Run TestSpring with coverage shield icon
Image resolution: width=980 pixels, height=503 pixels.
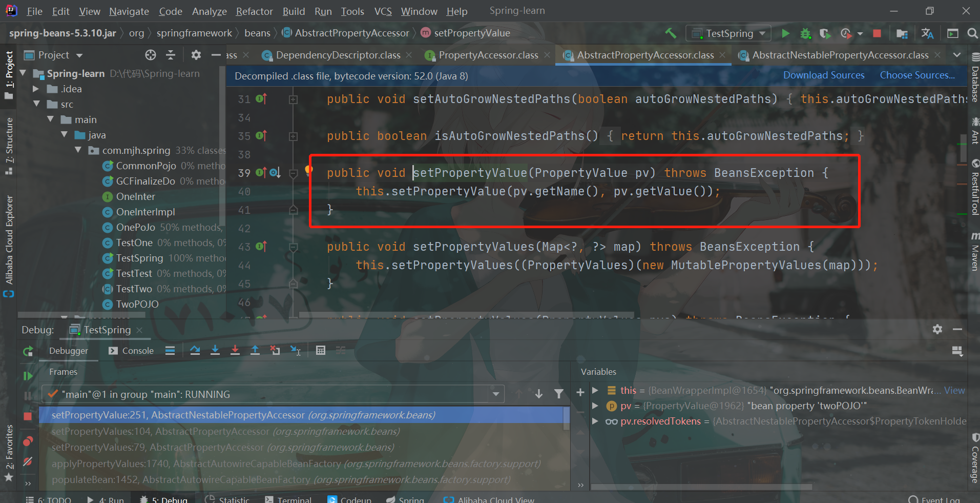coord(825,33)
